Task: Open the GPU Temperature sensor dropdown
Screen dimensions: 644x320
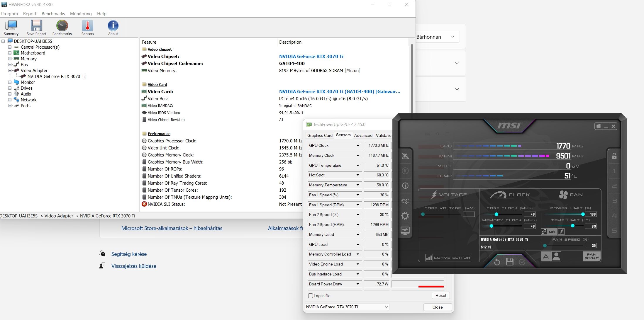Action: [358, 165]
